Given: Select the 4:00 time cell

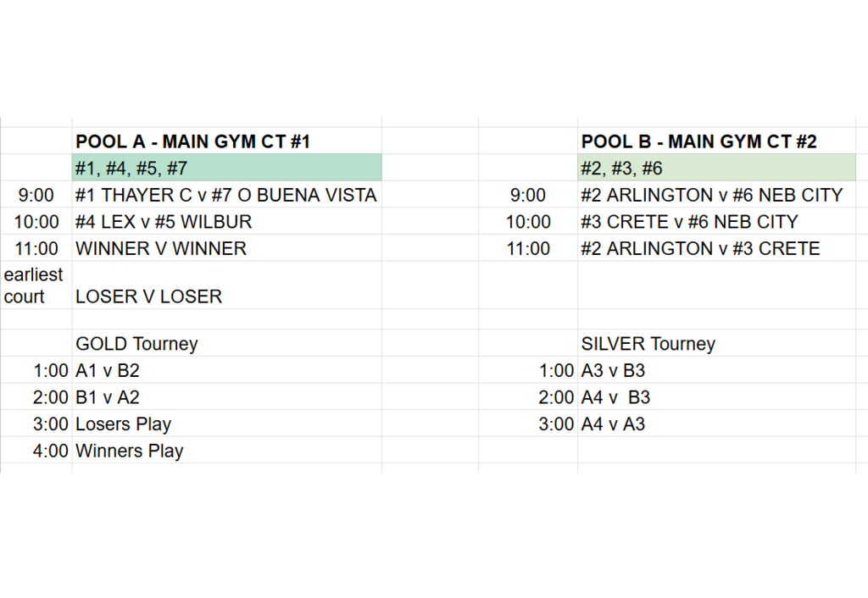Looking at the screenshot, I should click(x=50, y=451).
